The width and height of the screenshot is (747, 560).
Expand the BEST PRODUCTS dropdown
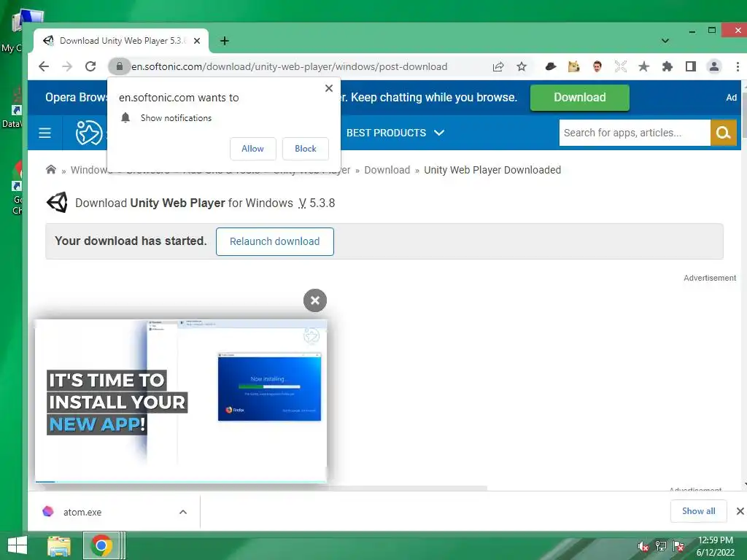(395, 133)
